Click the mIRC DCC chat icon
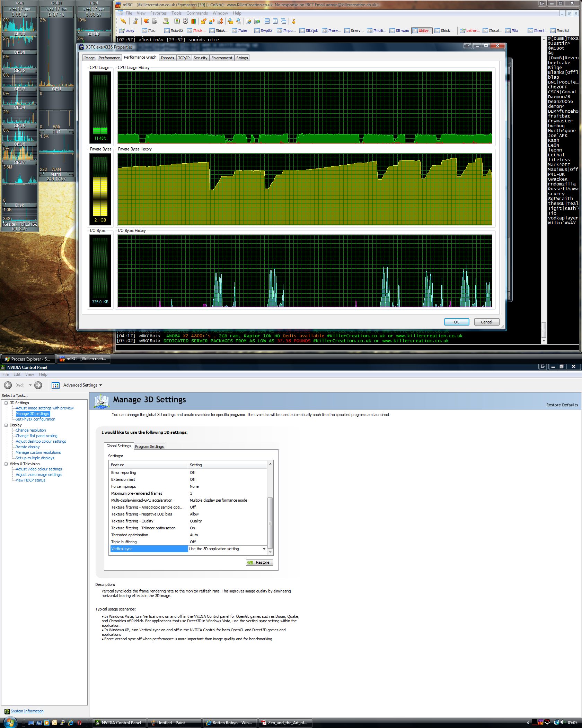Image resolution: width=582 pixels, height=728 pixels. [212, 21]
